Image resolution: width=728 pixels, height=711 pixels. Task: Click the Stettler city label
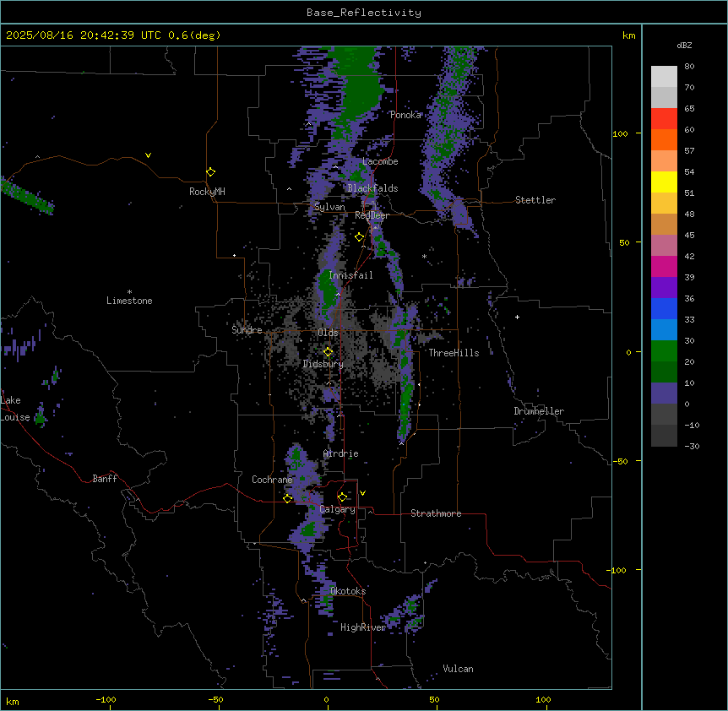coord(535,200)
